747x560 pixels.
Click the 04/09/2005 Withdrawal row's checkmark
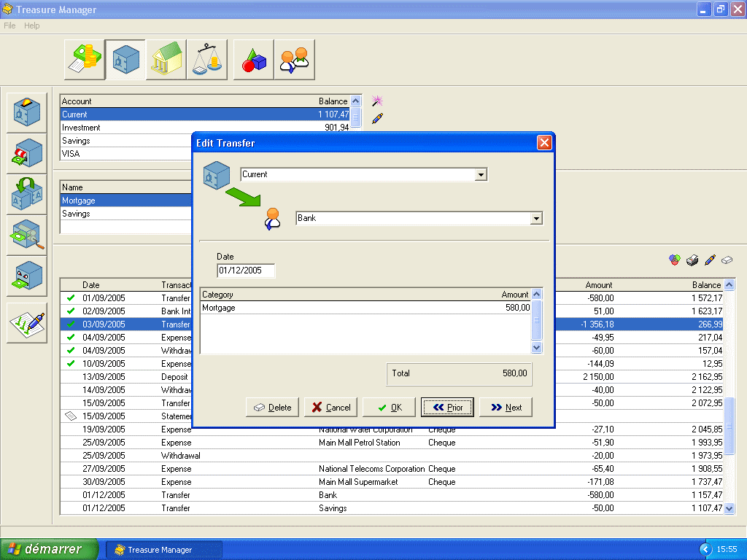tap(71, 350)
